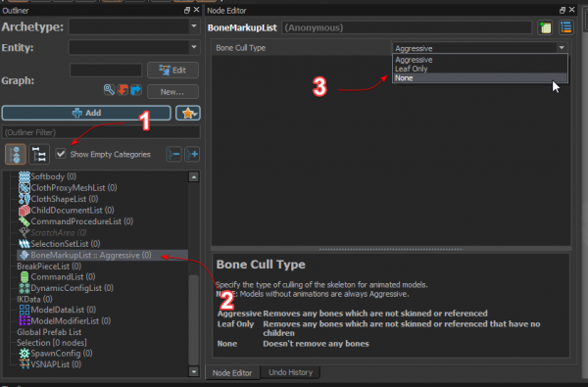
Task: Click the New... graph button
Action: coord(172,92)
